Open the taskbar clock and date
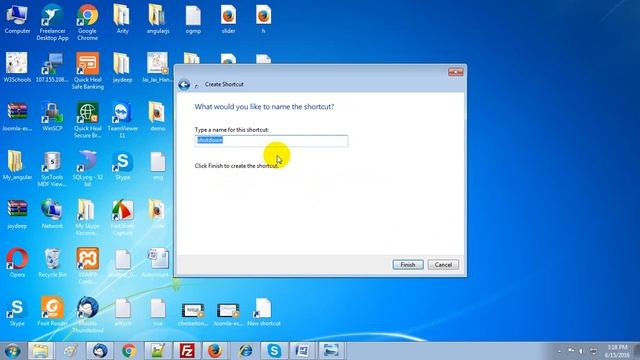 pyautogui.click(x=617, y=351)
